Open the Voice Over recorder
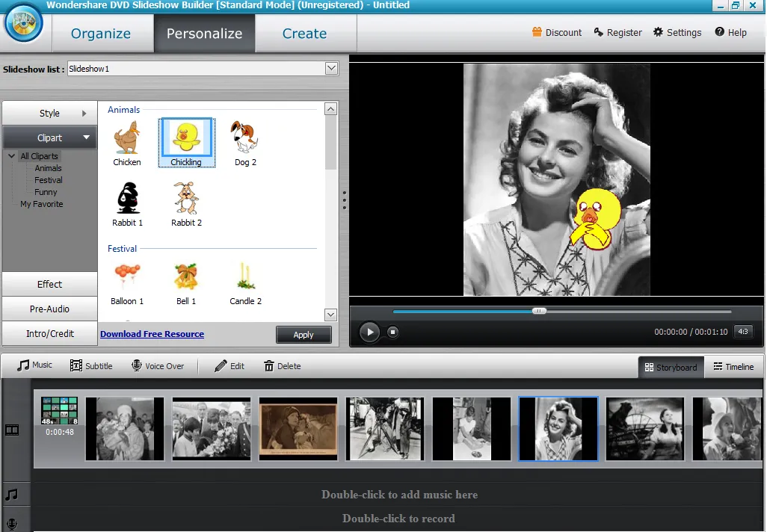Image resolution: width=767 pixels, height=532 pixels. point(157,365)
